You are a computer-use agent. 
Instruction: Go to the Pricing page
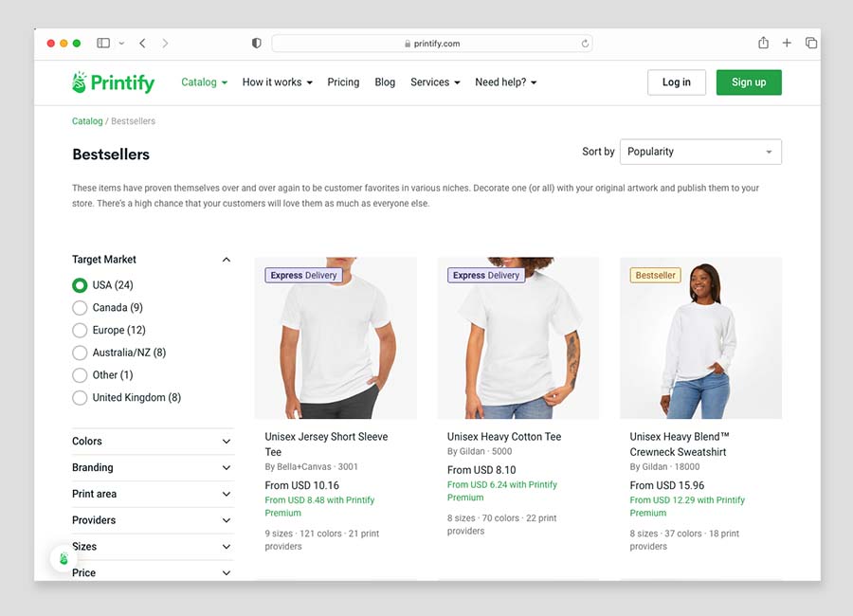click(343, 82)
